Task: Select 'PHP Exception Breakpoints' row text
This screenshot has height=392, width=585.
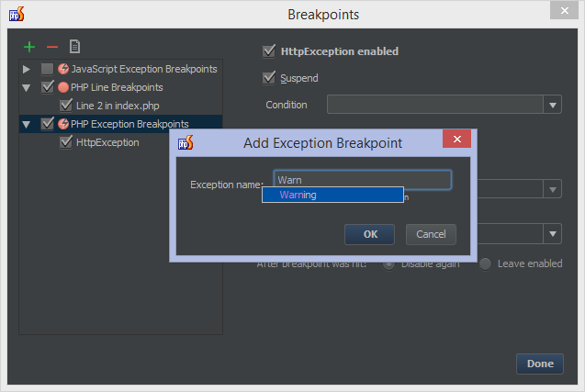Action: 129,124
